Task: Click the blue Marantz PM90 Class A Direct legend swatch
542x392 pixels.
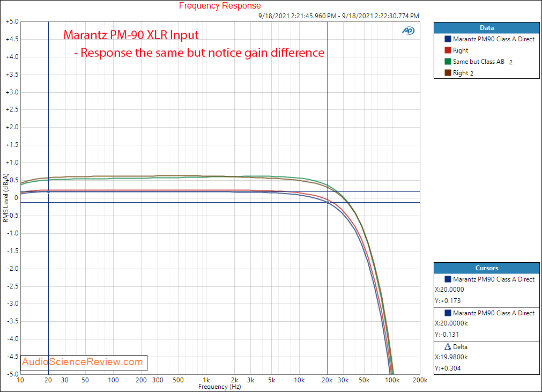Action: pyautogui.click(x=448, y=39)
